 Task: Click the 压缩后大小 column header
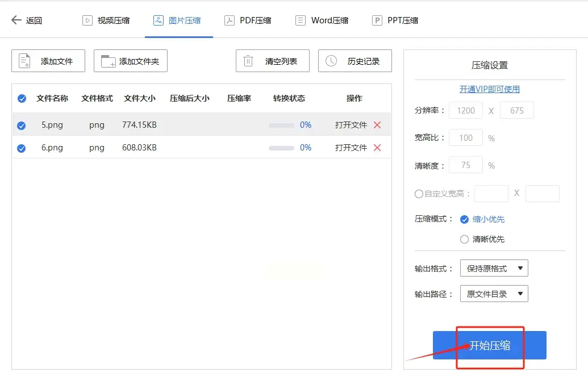click(x=189, y=98)
